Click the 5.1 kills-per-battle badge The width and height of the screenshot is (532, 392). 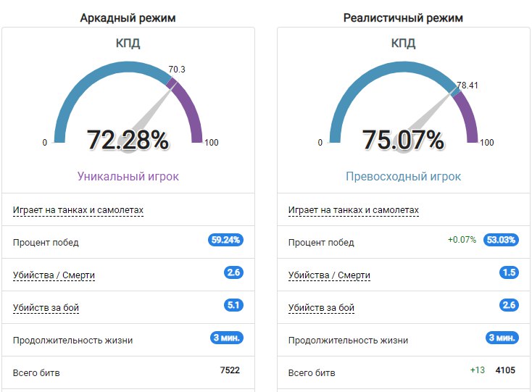coord(233,305)
